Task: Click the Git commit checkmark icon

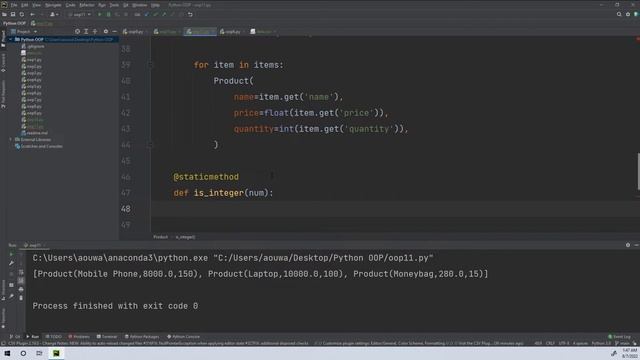Action: tap(156, 14)
